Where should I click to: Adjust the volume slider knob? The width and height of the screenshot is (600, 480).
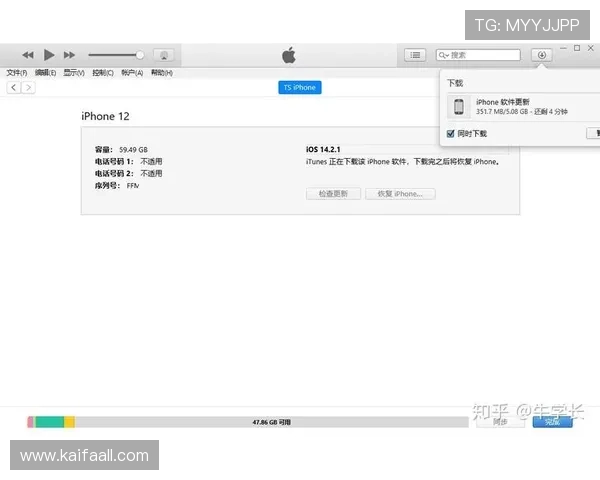(x=140, y=55)
